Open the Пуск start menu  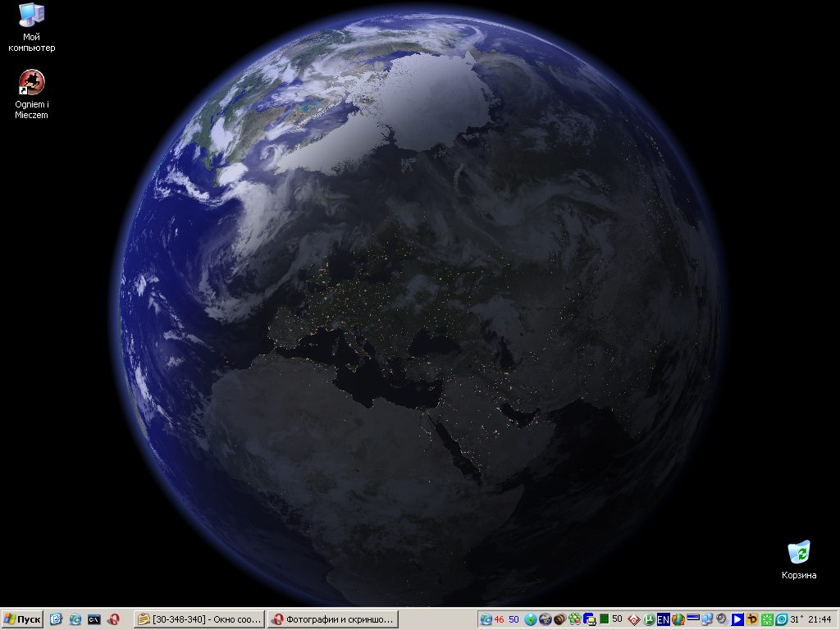point(22,619)
